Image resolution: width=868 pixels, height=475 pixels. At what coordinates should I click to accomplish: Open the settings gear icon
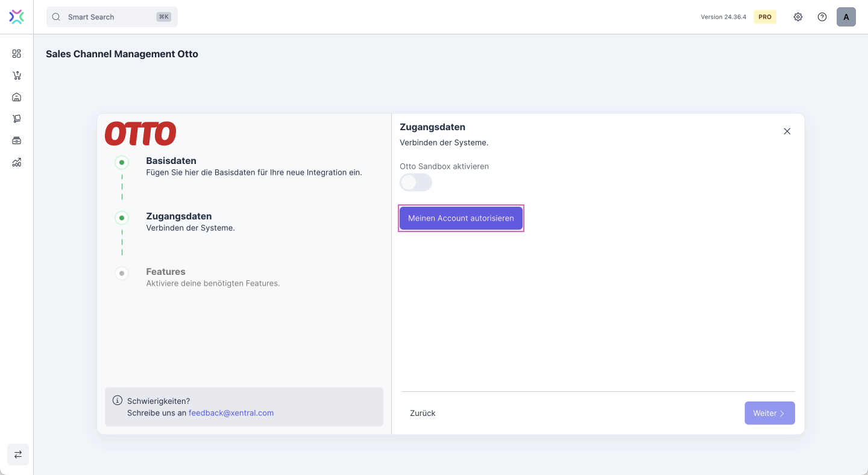click(x=798, y=17)
